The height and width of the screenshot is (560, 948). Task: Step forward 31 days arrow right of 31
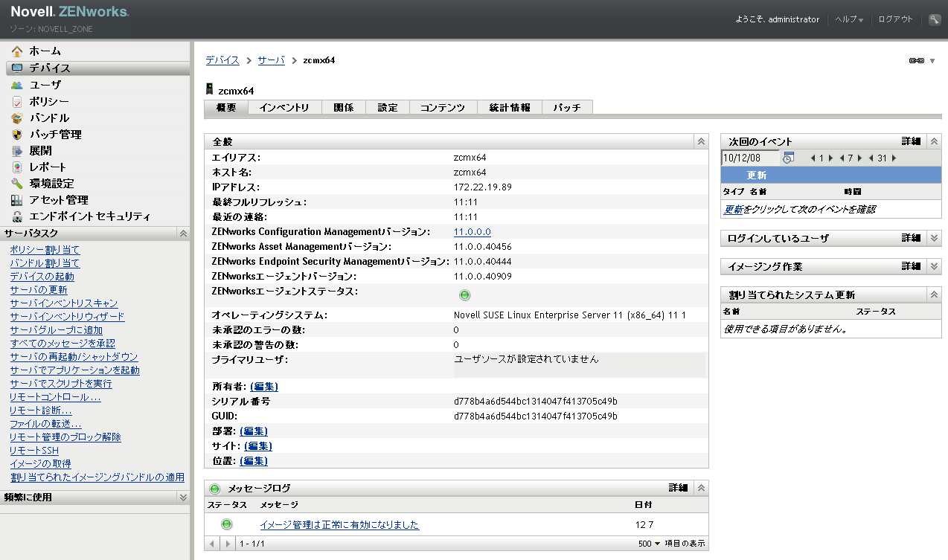894,158
